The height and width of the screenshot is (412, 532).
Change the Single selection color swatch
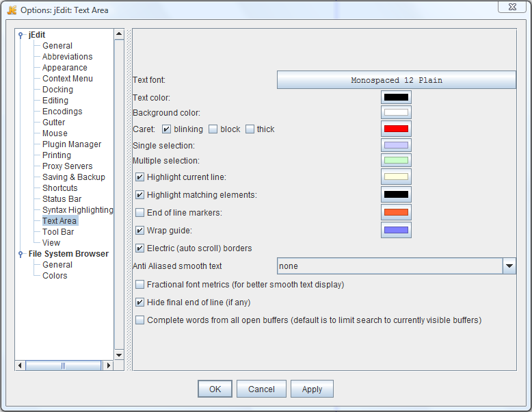tap(396, 145)
